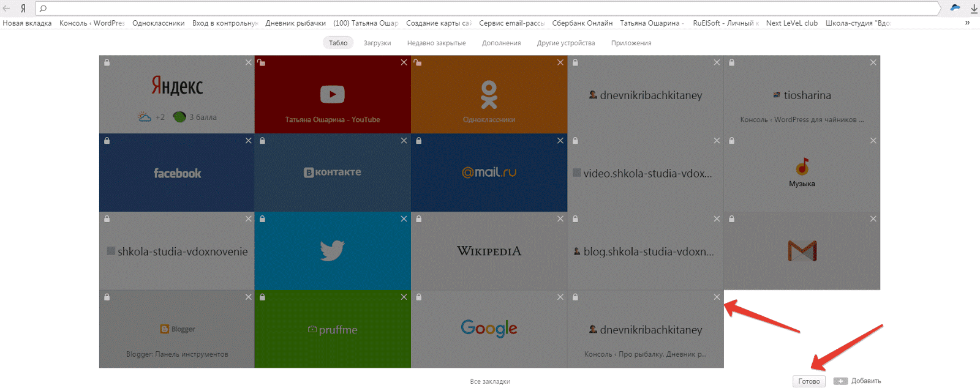Delete the shkola-studia-vdoxnovenie tile via X

click(249, 219)
